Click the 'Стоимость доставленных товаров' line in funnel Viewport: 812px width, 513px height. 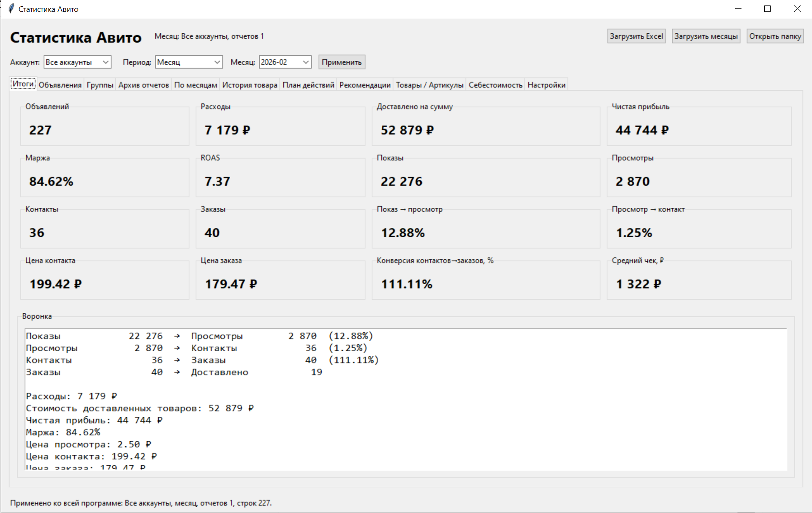click(x=140, y=408)
